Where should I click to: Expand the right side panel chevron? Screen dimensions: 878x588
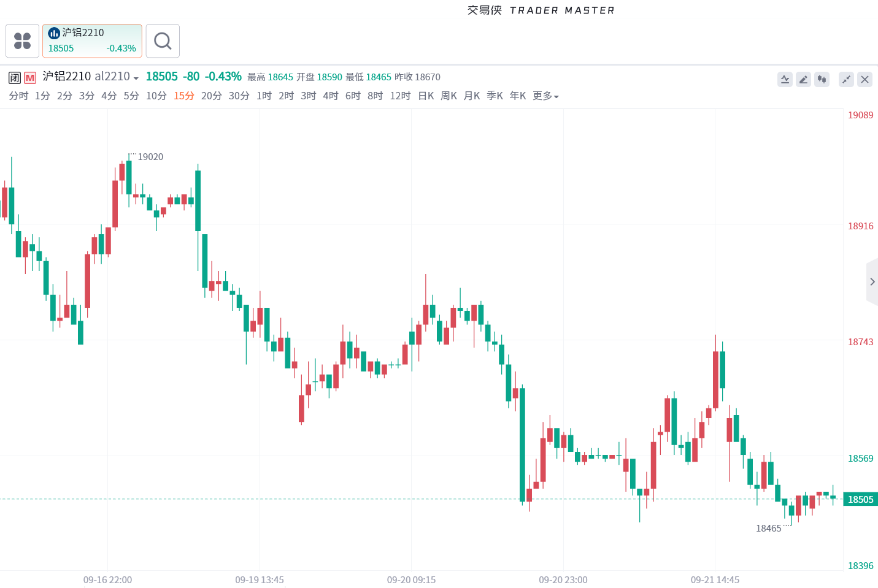pyautogui.click(x=872, y=282)
